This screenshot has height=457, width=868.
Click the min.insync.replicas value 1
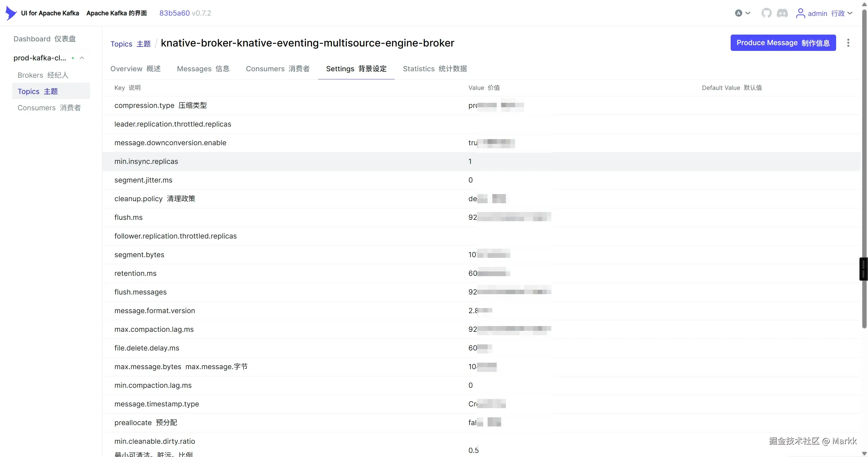470,161
